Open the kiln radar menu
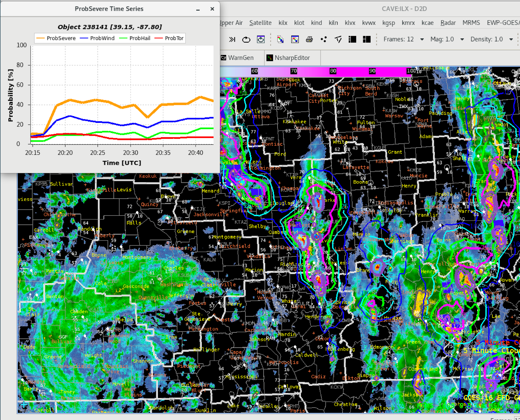Screen dimensions: 520x420 click(x=333, y=23)
